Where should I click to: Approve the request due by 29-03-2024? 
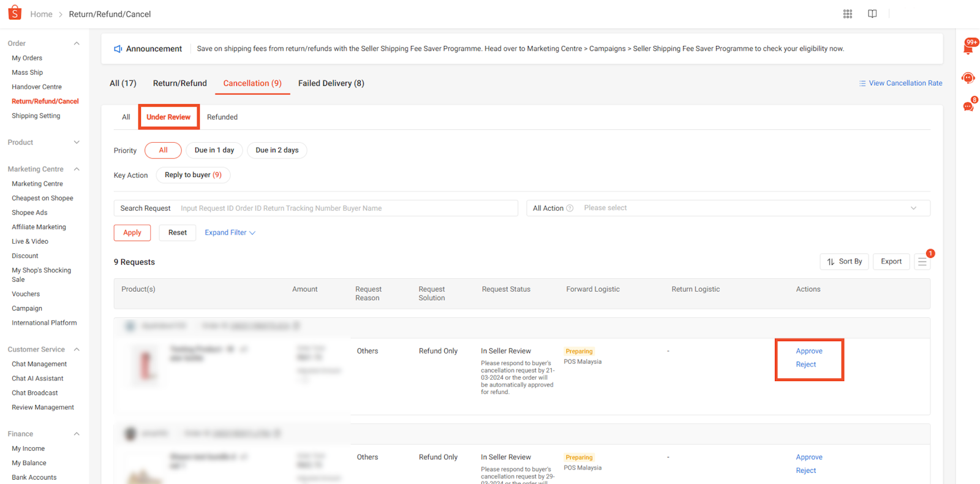click(x=809, y=457)
